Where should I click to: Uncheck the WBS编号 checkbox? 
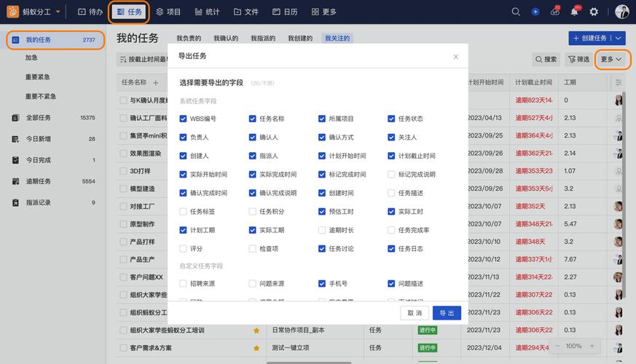click(183, 119)
